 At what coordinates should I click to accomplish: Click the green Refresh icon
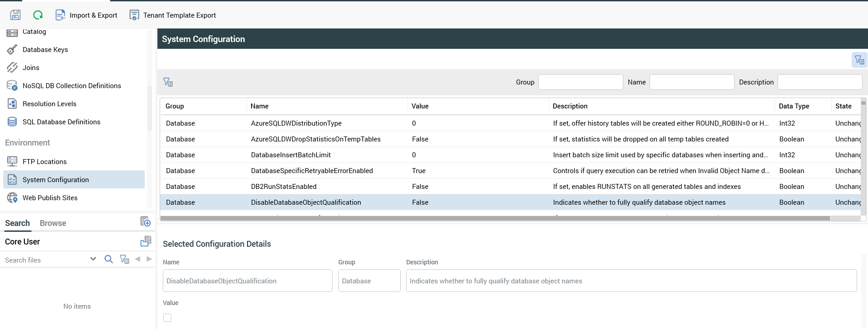click(x=38, y=15)
